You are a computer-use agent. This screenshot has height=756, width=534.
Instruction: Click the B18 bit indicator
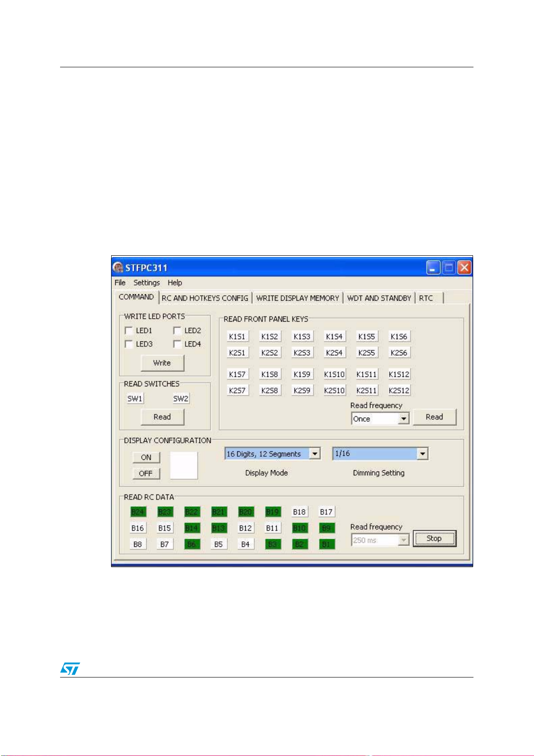tap(300, 512)
